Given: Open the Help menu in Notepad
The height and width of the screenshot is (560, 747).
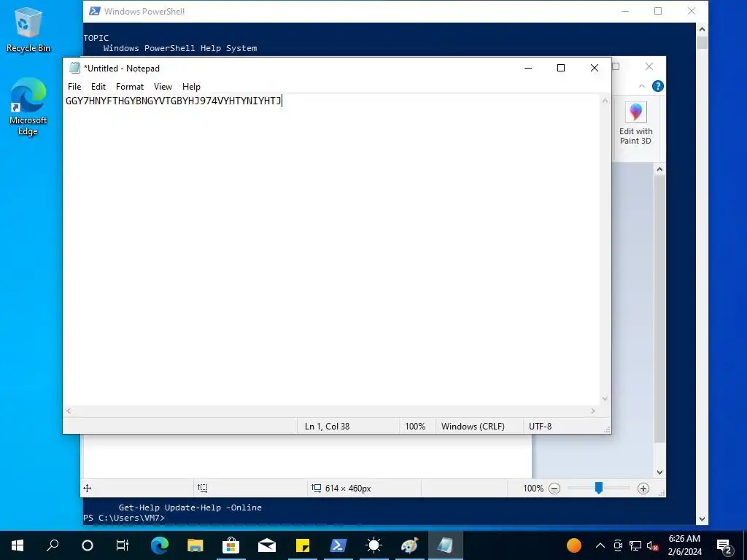Looking at the screenshot, I should click(191, 87).
